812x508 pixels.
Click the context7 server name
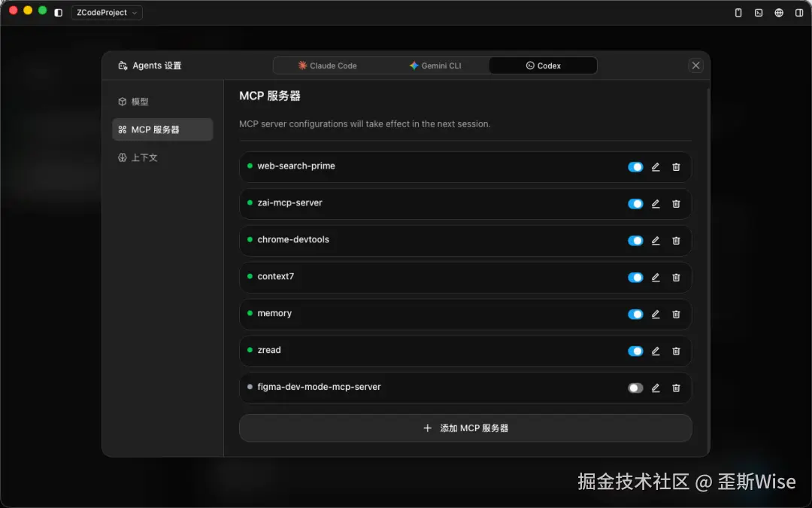[x=275, y=276]
